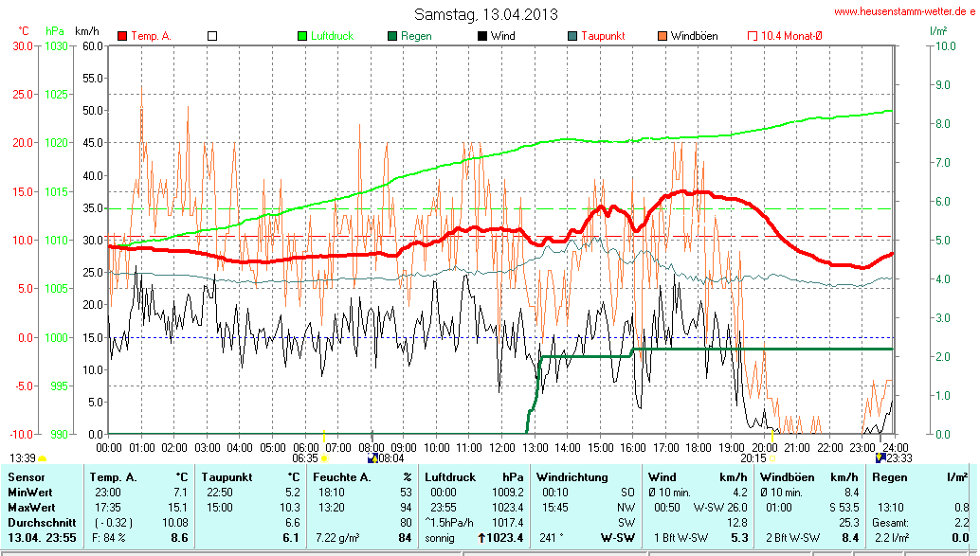Click the teal Taupunkt legend square
Viewport: 980px width, 556px height.
[x=572, y=36]
